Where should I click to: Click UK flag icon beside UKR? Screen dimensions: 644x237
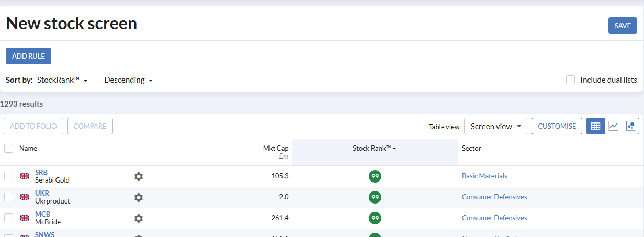tap(24, 197)
